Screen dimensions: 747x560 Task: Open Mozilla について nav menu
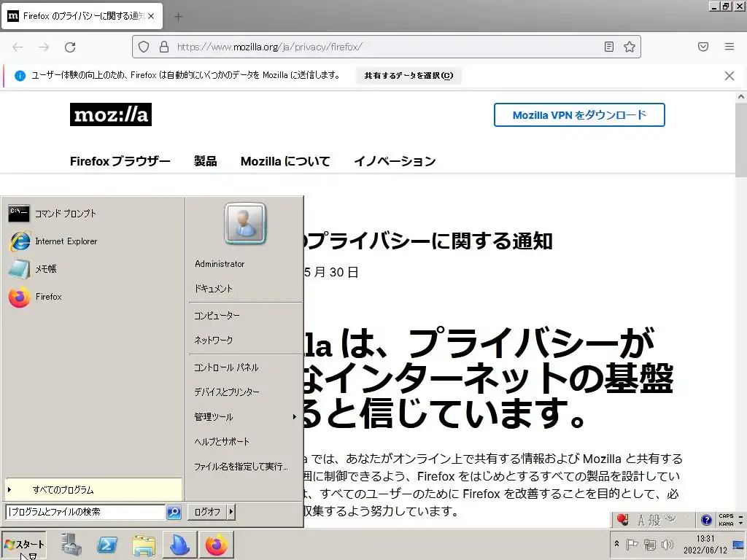coord(285,161)
